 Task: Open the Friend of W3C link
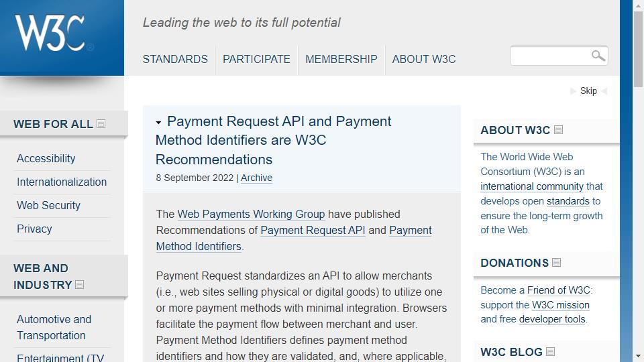[559, 290]
